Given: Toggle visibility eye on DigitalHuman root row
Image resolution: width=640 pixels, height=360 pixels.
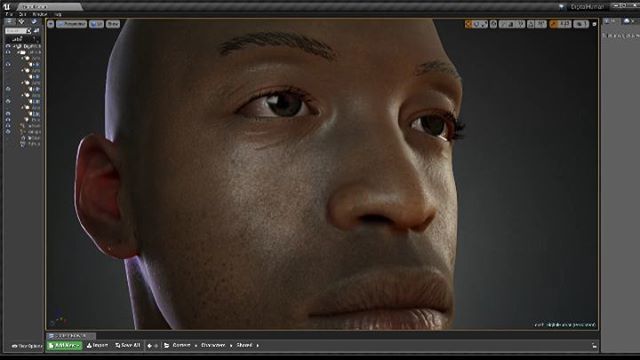Looking at the screenshot, I should (8, 47).
